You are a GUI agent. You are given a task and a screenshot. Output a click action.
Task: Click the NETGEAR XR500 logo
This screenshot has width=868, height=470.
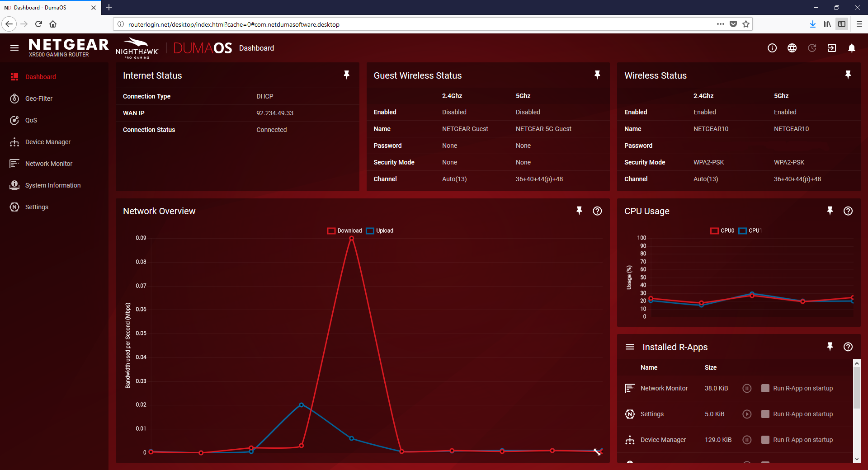68,47
